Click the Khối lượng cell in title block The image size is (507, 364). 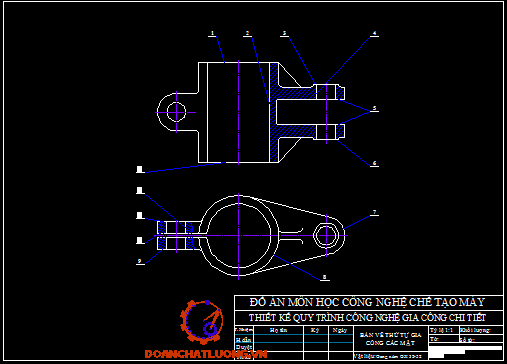tap(481, 330)
